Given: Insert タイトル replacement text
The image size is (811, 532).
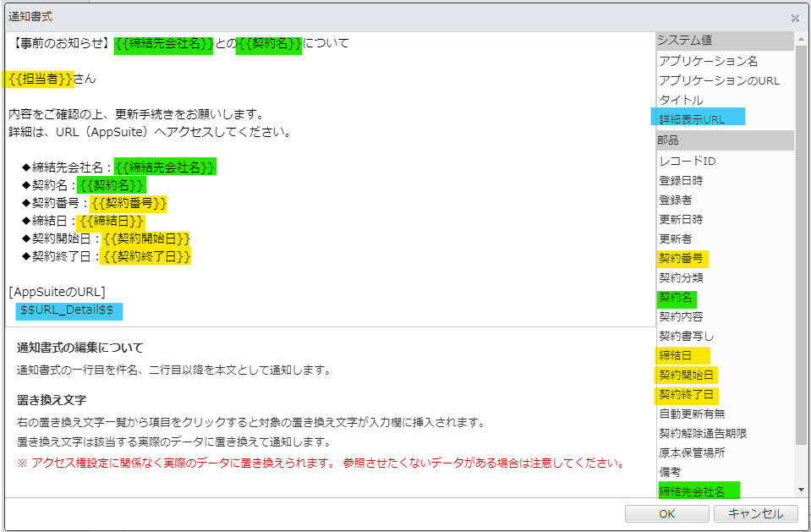Looking at the screenshot, I should 681,100.
